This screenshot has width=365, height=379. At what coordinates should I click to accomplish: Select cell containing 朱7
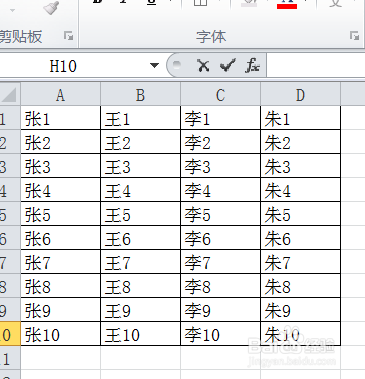(300, 262)
